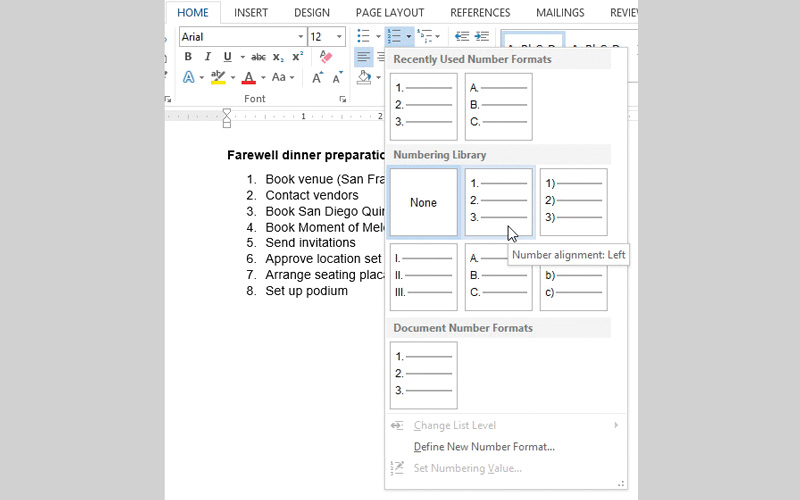Apply Italic formatting

tap(207, 57)
